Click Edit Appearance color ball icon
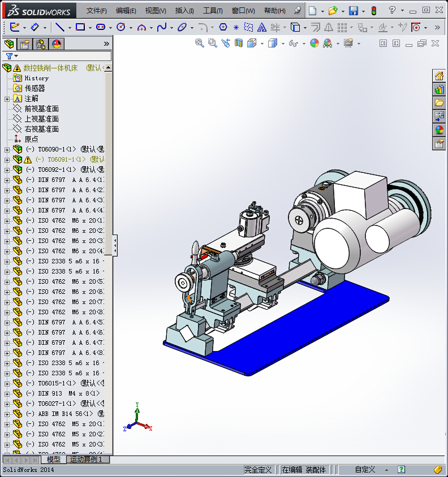This screenshot has height=477, width=448. [315, 43]
